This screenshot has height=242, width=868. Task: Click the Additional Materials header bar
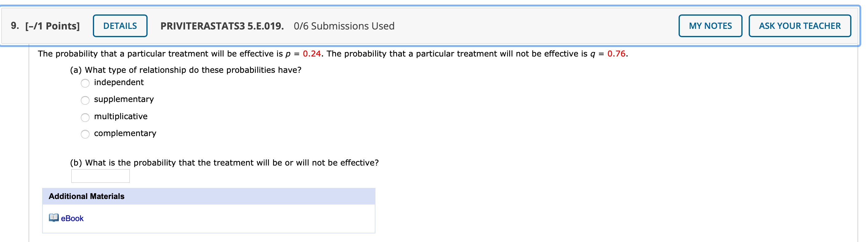click(208, 196)
